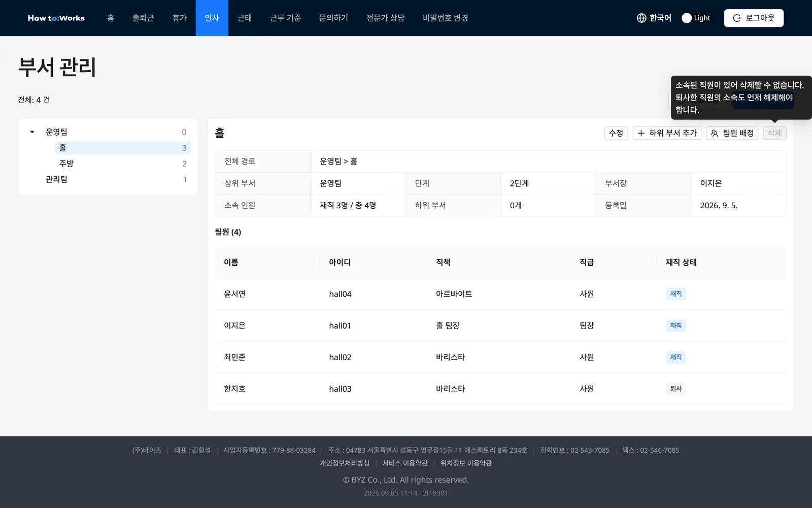Click the disabled 삭제 button
This screenshot has height=508, width=812.
click(774, 133)
